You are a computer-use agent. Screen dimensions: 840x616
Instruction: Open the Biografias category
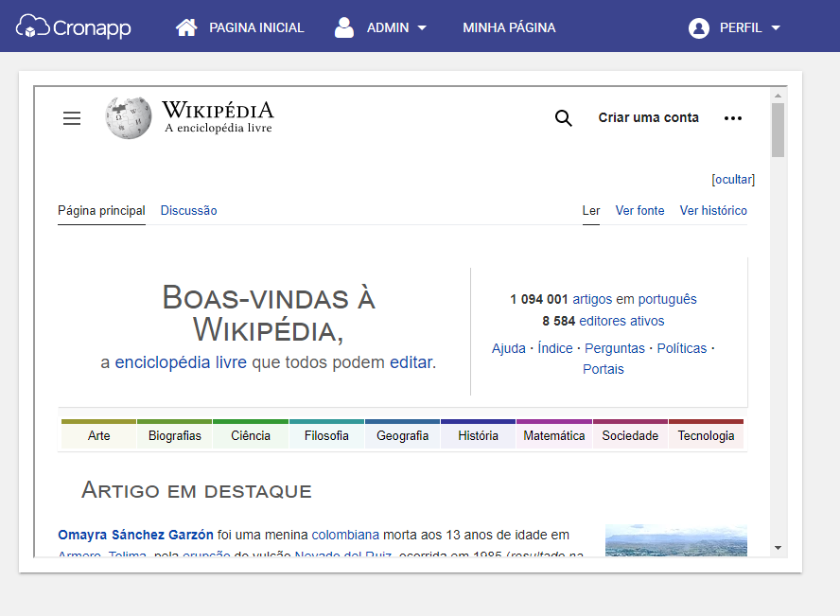[175, 435]
